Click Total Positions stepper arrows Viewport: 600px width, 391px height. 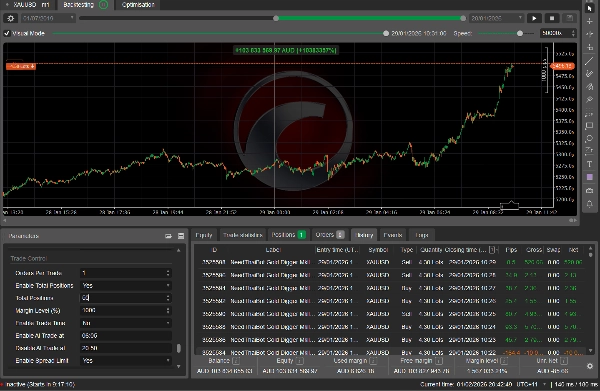click(x=168, y=298)
